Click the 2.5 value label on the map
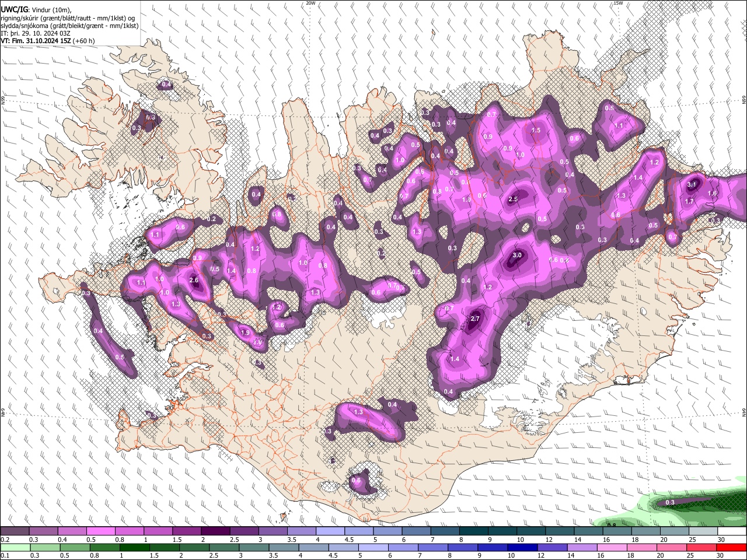 click(514, 199)
